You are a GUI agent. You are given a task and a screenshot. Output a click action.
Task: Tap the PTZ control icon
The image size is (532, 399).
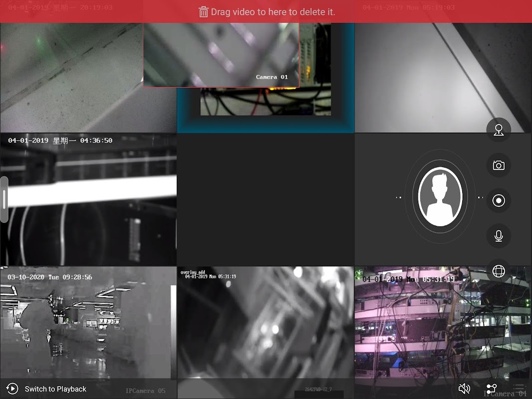pos(499,130)
